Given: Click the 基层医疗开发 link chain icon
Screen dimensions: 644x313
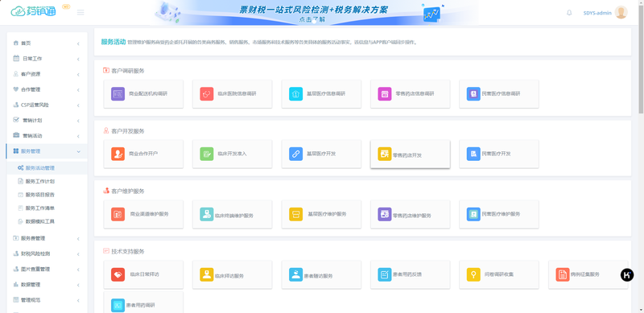Looking at the screenshot, I should [x=295, y=154].
